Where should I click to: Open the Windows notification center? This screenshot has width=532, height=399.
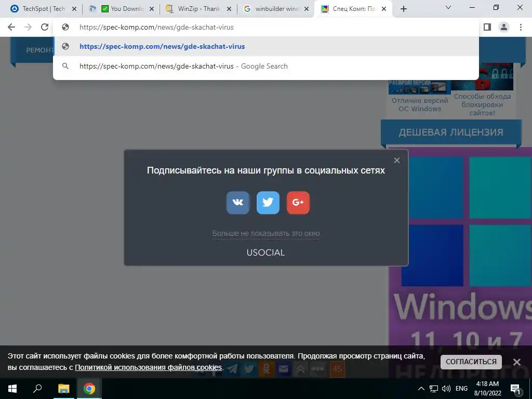pos(515,389)
